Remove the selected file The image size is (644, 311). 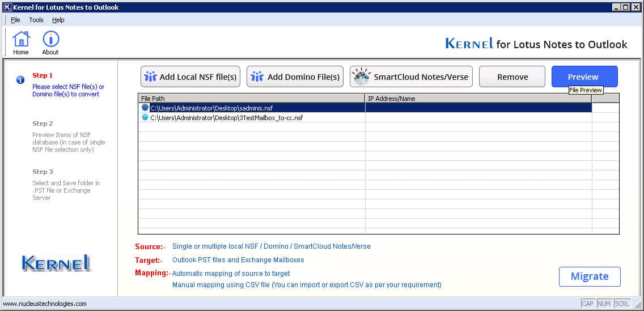point(512,76)
